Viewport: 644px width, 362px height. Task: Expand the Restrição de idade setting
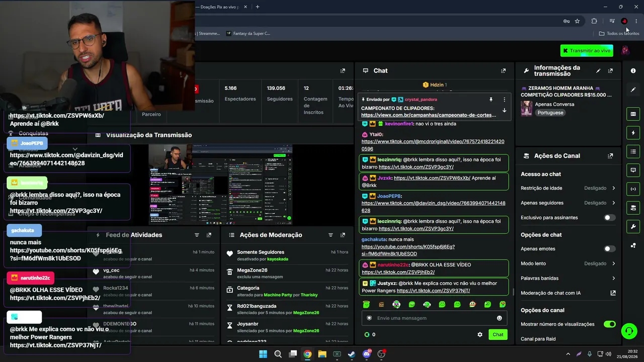(568, 188)
